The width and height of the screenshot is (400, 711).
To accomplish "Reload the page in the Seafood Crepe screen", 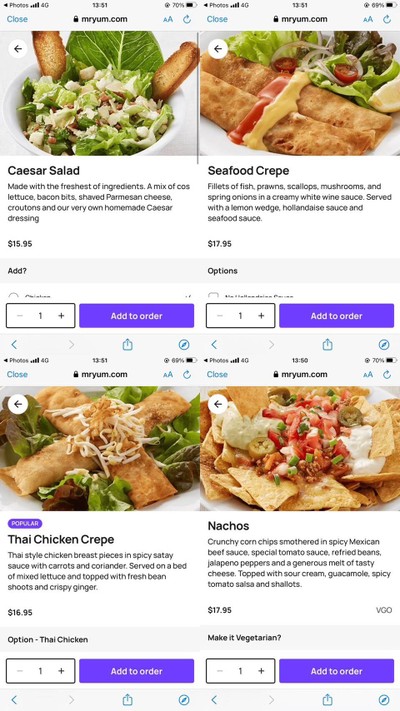I will tap(387, 19).
